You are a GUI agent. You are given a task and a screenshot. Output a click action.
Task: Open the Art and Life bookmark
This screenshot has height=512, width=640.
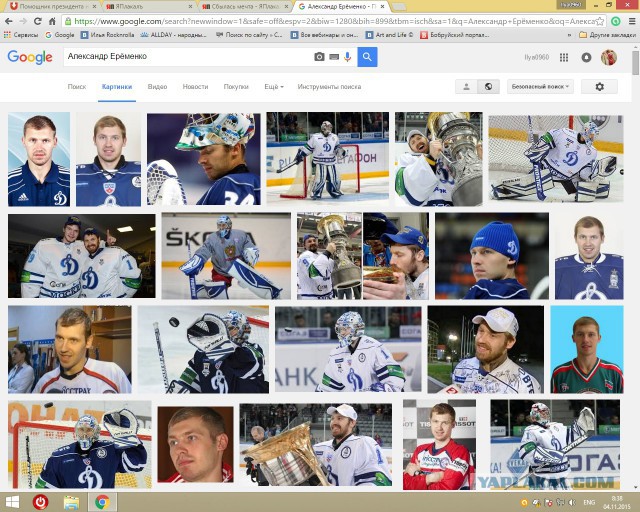tap(390, 35)
